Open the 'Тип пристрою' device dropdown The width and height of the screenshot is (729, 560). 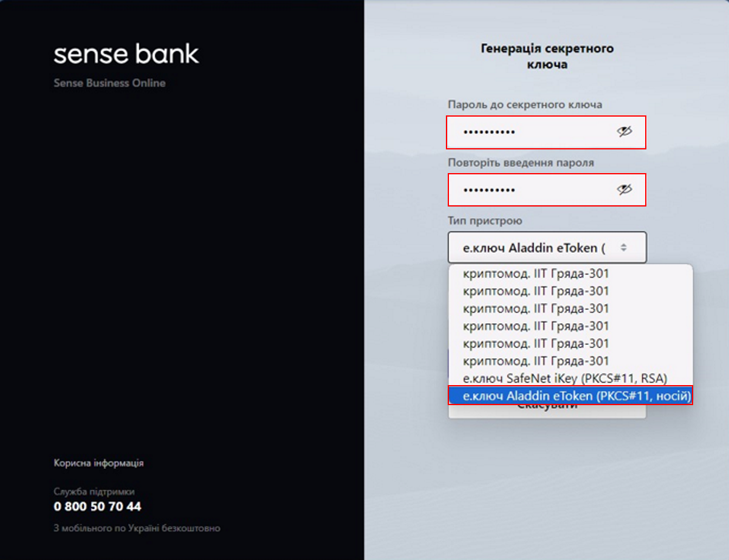[547, 247]
